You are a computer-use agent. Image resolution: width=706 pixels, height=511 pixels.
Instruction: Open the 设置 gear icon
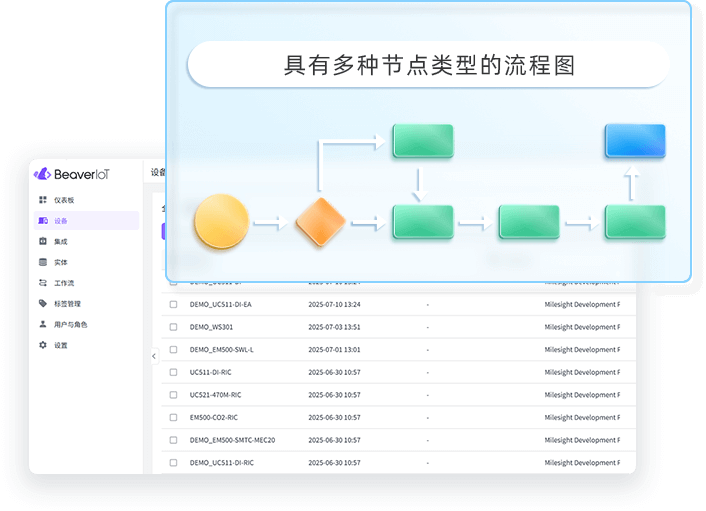tap(43, 345)
